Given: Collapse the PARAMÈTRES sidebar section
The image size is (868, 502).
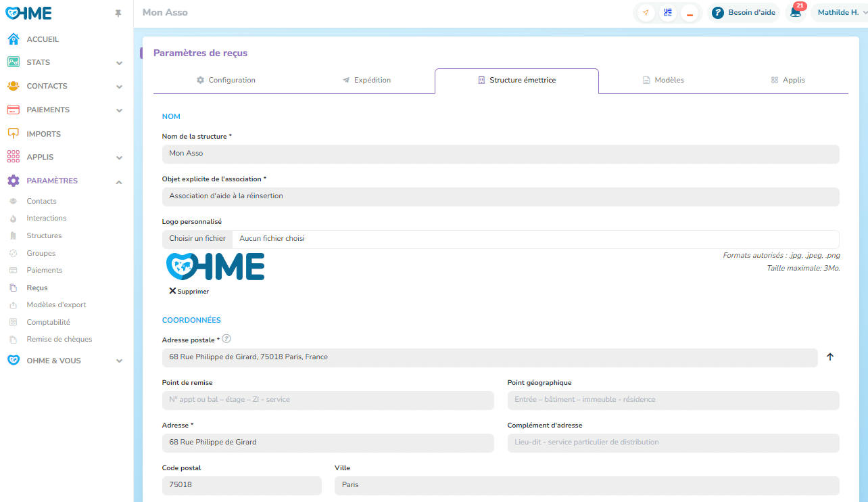Looking at the screenshot, I should point(119,181).
